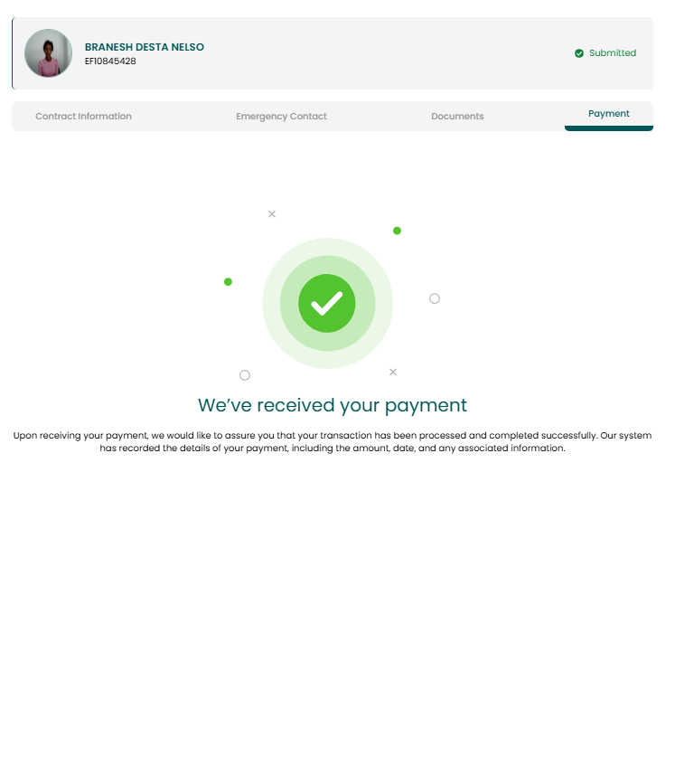675x784 pixels.
Task: Switch to Emergency Contact tab
Action: (281, 116)
